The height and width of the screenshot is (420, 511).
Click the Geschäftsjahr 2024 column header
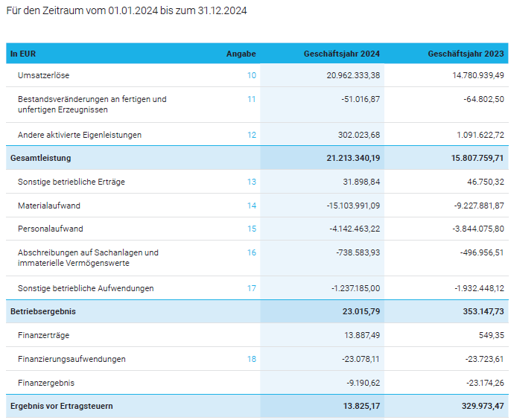click(341, 54)
